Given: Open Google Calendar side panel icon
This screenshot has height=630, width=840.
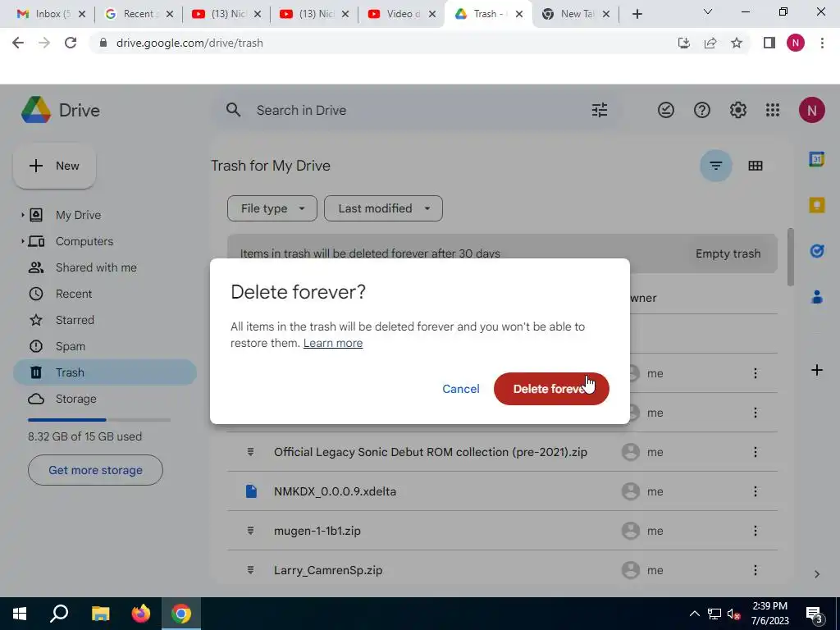Looking at the screenshot, I should pyautogui.click(x=816, y=159).
